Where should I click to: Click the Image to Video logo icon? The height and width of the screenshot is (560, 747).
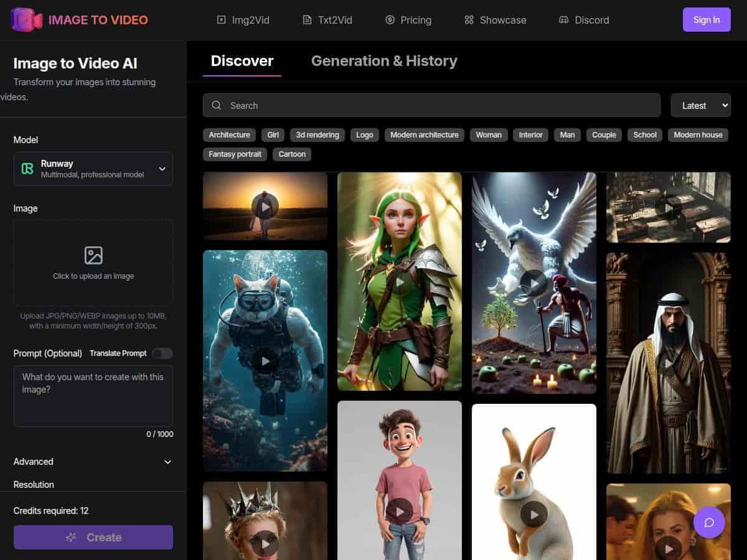point(25,19)
